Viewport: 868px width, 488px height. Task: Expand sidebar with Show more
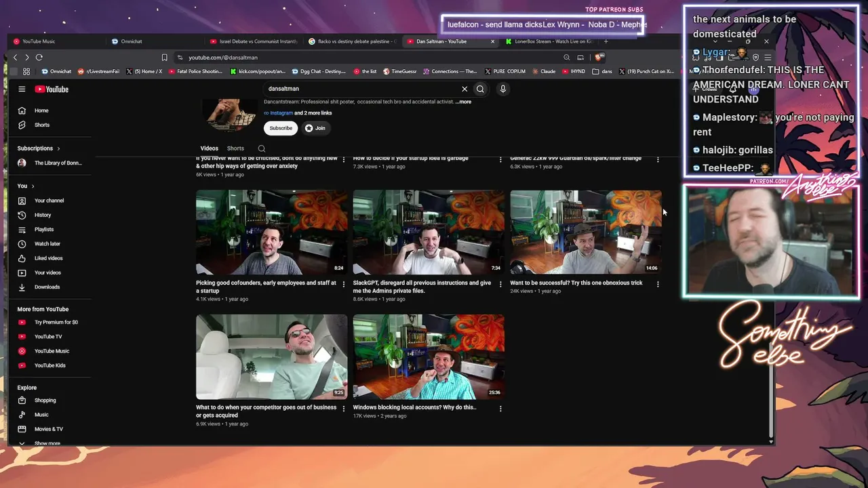pyautogui.click(x=47, y=443)
